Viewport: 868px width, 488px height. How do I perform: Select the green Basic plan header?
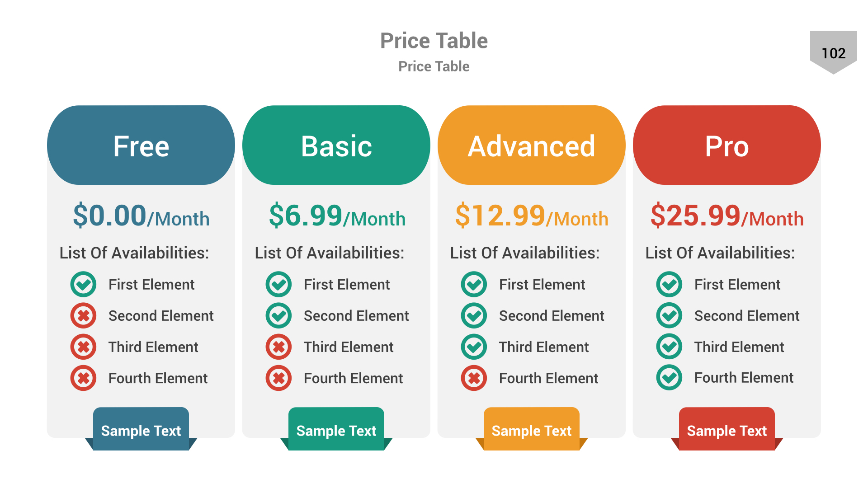tap(336, 145)
